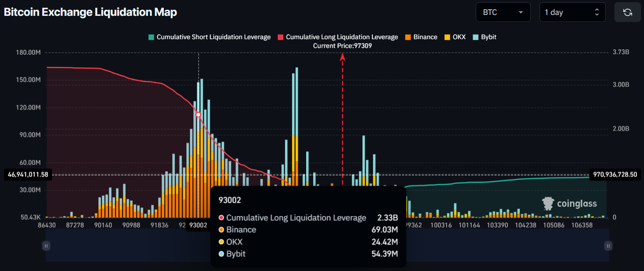Click the dropdown arrow next to BTC
Screen dimensions: 644x271
click(x=522, y=12)
